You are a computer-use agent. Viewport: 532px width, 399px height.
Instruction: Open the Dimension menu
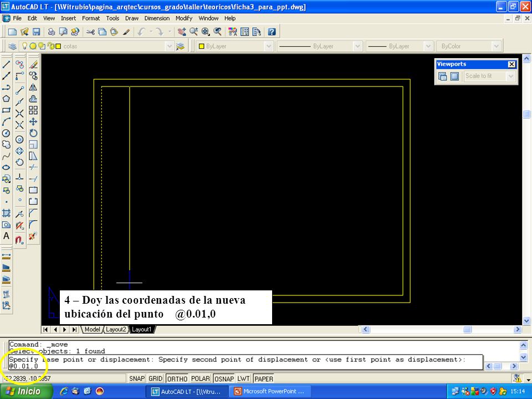click(x=157, y=18)
